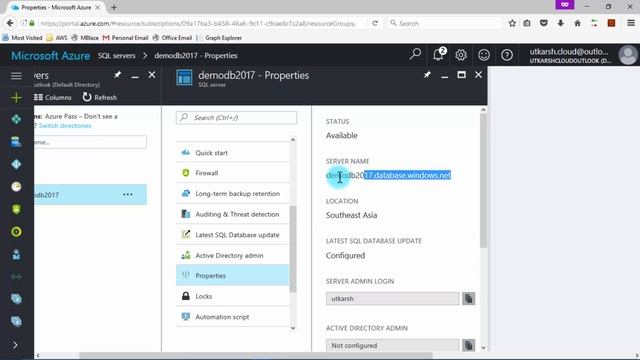Click the green shield security icon in sidebar
The image size is (640, 360).
(16, 209)
